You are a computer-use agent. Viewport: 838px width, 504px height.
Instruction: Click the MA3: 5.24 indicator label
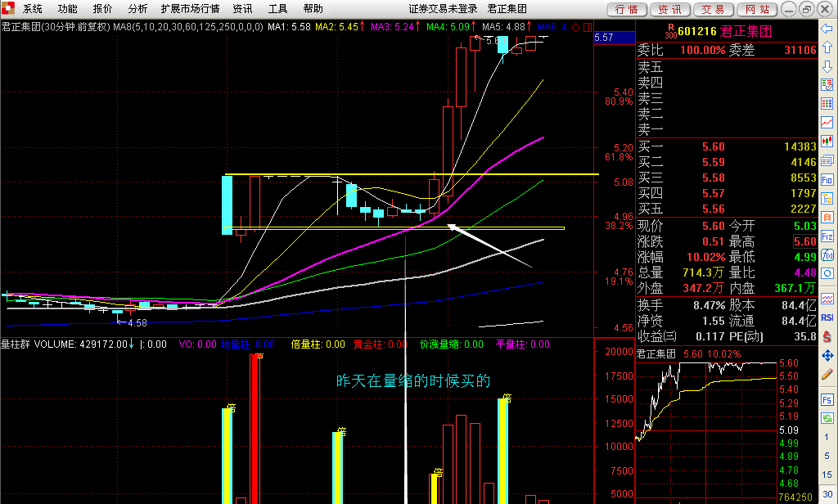(395, 27)
